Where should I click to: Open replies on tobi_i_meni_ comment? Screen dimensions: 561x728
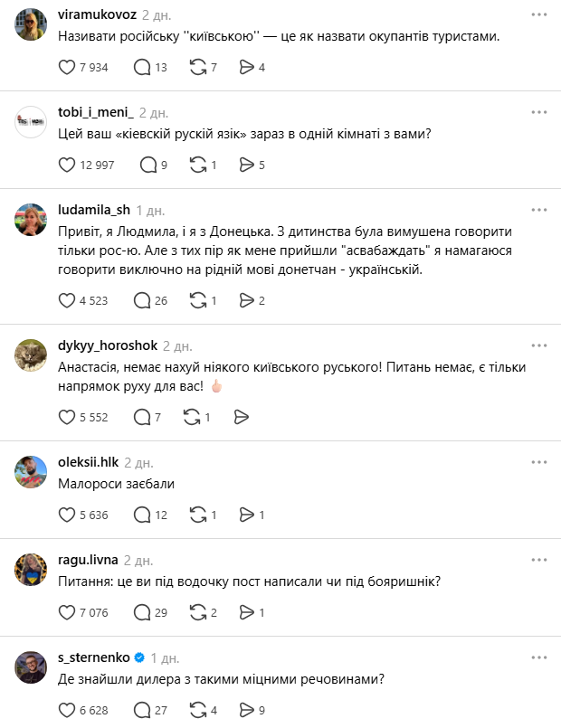(149, 165)
